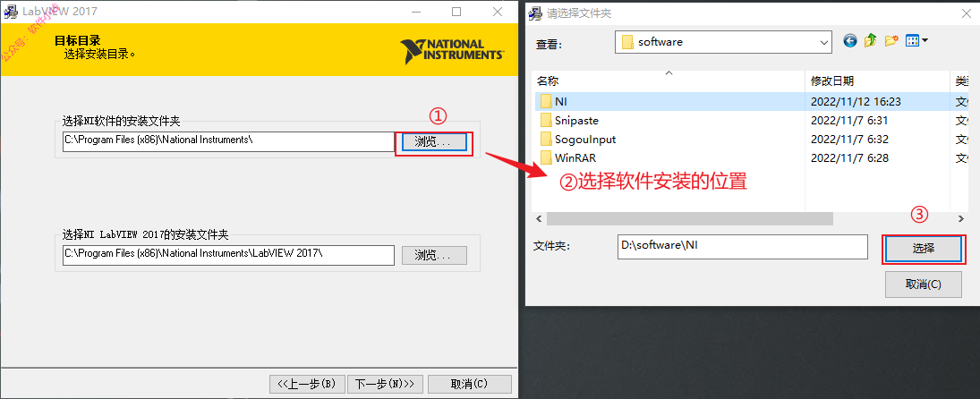The image size is (980, 399).
Task: Click the folder icon in look-in combo box
Action: coord(627,42)
